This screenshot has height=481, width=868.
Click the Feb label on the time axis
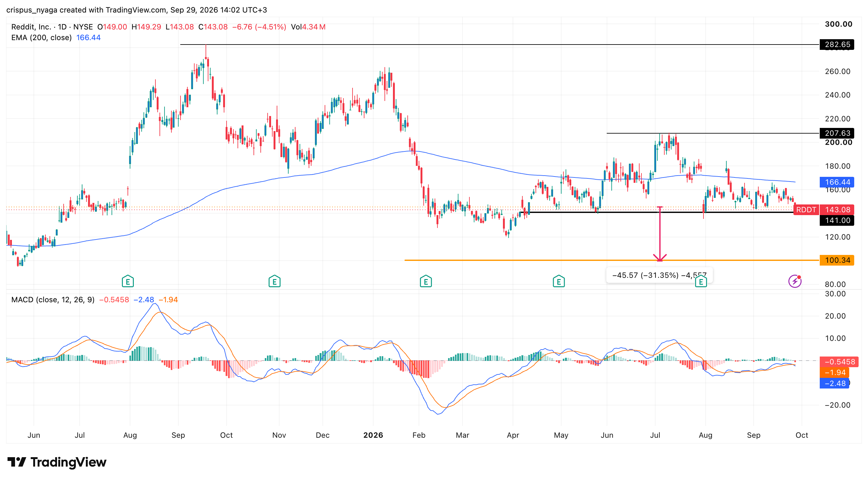pos(419,435)
